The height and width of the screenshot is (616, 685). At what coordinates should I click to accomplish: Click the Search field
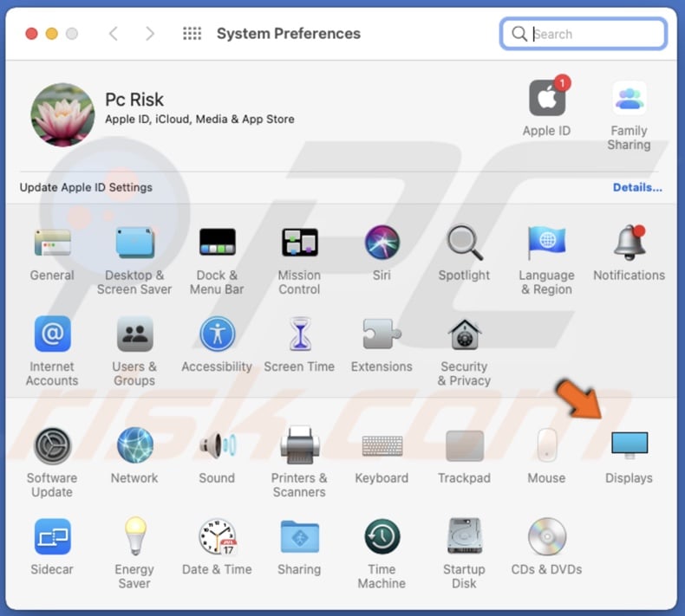(x=584, y=34)
